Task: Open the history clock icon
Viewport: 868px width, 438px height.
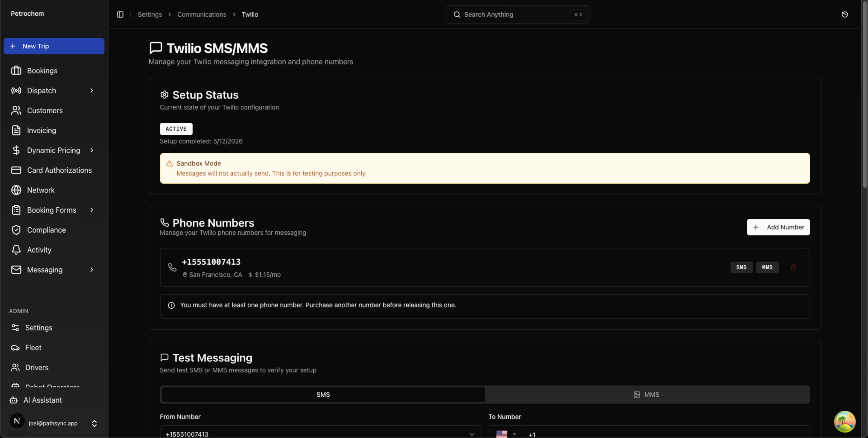Action: (844, 14)
